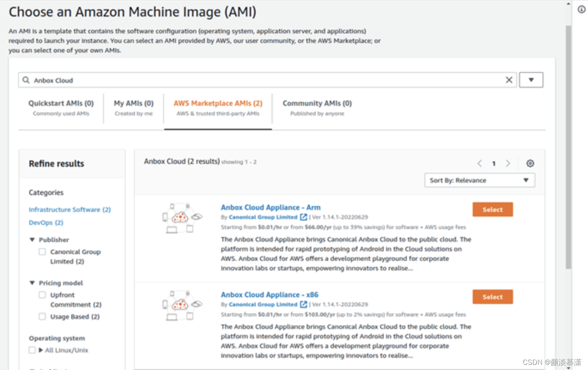Viewport: 588px width, 370px height.
Task: Select the Anbox Cloud Appliance - x86 AMI
Action: (x=493, y=297)
